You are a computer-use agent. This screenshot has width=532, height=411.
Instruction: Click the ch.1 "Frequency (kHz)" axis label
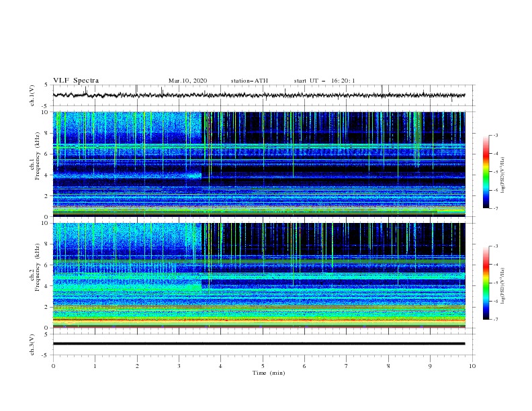38,156
